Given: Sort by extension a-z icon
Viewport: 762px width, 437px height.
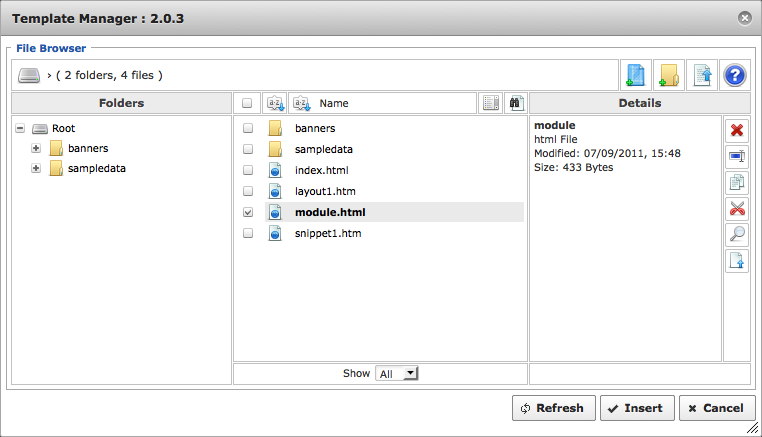Looking at the screenshot, I should click(276, 103).
